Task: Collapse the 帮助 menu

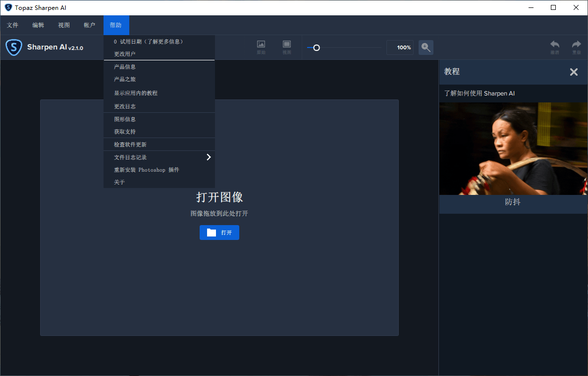Action: (x=116, y=25)
